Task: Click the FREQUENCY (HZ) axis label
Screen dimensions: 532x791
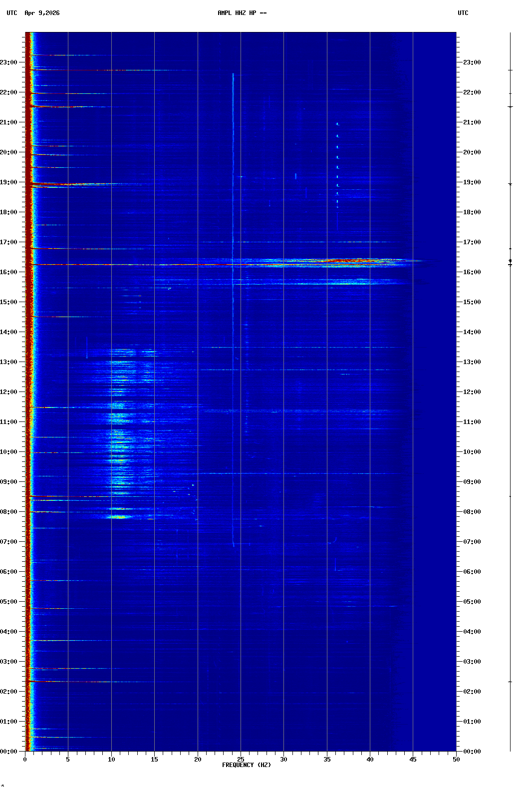Action: [x=246, y=765]
